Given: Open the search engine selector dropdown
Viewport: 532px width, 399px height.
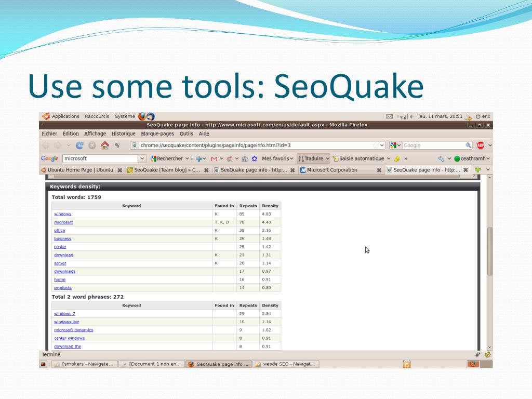Looking at the screenshot, I should (395, 145).
